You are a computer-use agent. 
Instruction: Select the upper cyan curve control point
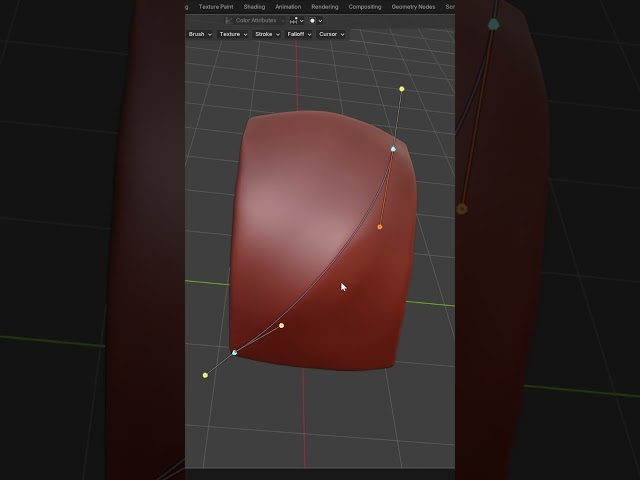[393, 149]
